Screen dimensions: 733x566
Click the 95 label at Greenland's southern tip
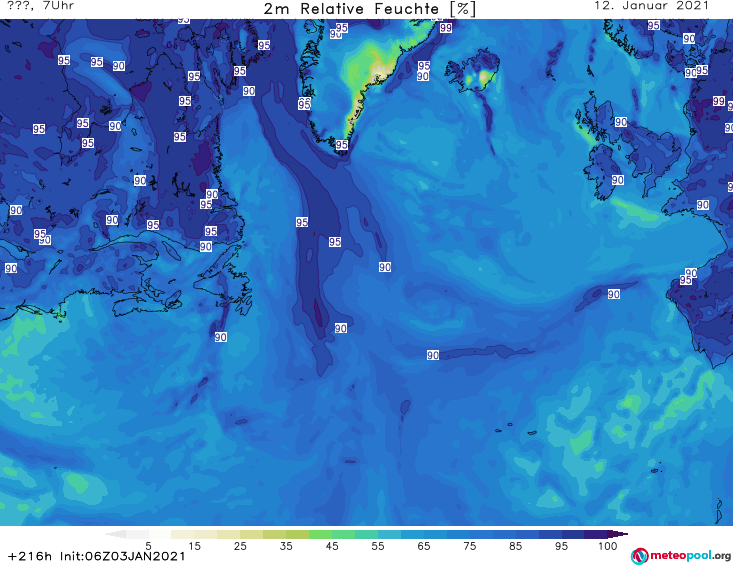(x=342, y=145)
